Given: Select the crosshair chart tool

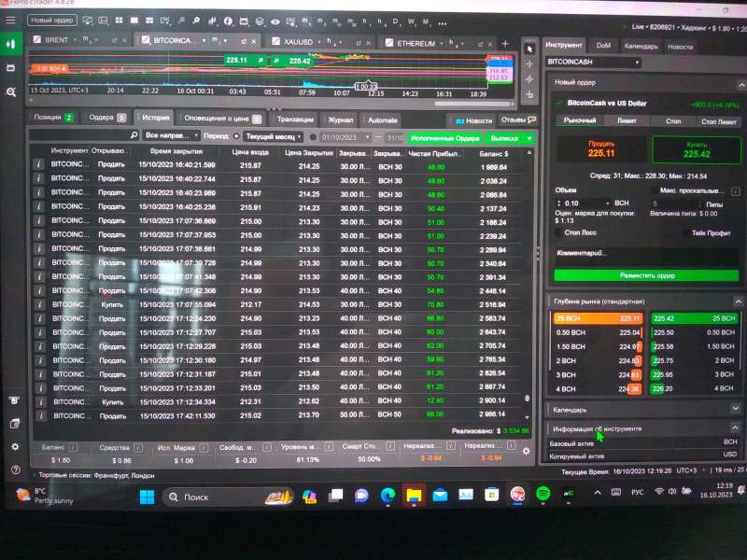Looking at the screenshot, I should click(529, 64).
